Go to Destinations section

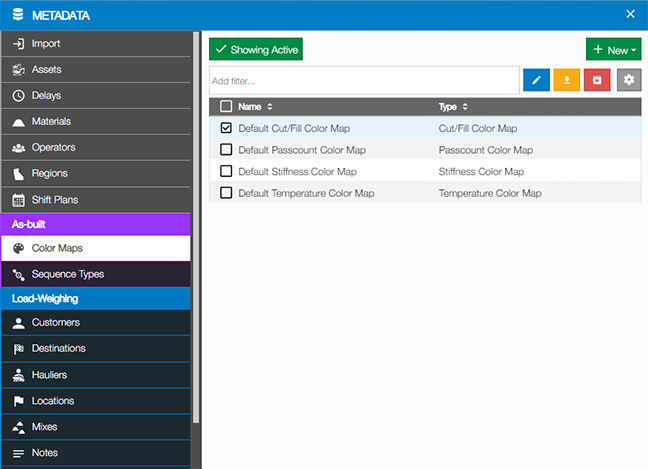coord(95,349)
